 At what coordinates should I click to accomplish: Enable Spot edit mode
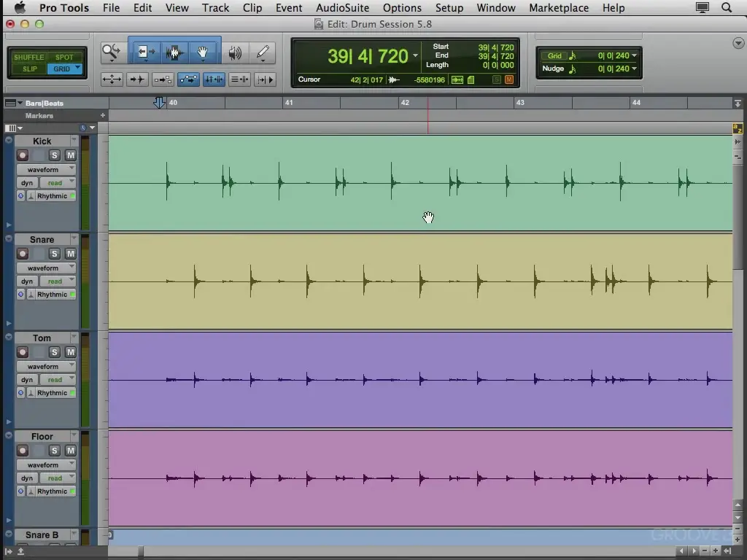pyautogui.click(x=64, y=57)
